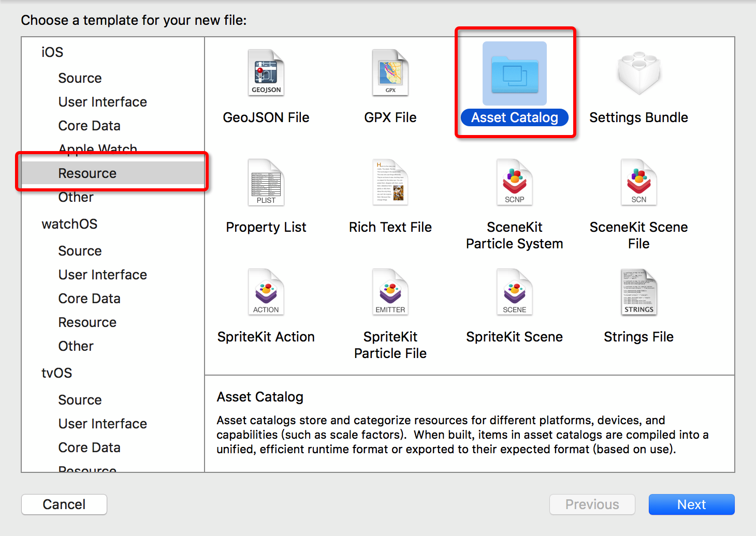Select Other under iOS section

[x=76, y=198]
